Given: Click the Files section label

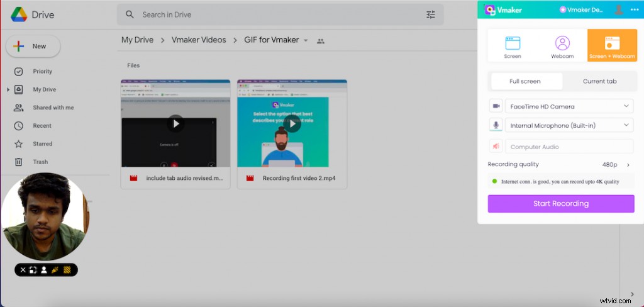Looking at the screenshot, I should coord(133,66).
